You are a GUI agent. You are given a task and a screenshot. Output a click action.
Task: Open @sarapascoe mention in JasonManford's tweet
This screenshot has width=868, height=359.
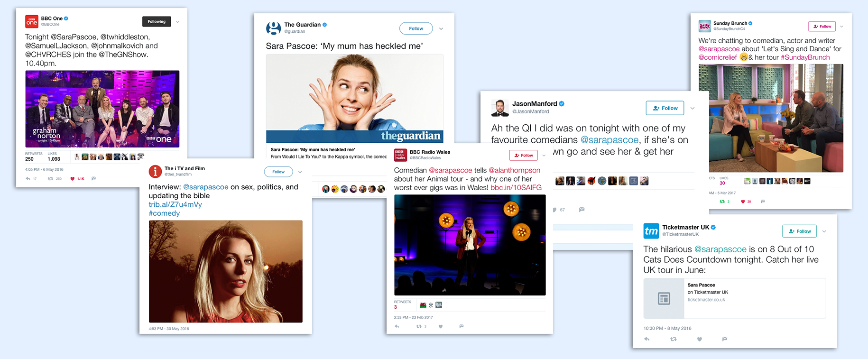(609, 140)
